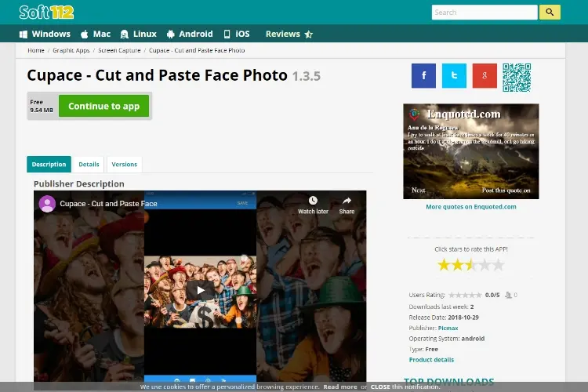Open the Android category
Screen dimensions: 588x392
(190, 34)
